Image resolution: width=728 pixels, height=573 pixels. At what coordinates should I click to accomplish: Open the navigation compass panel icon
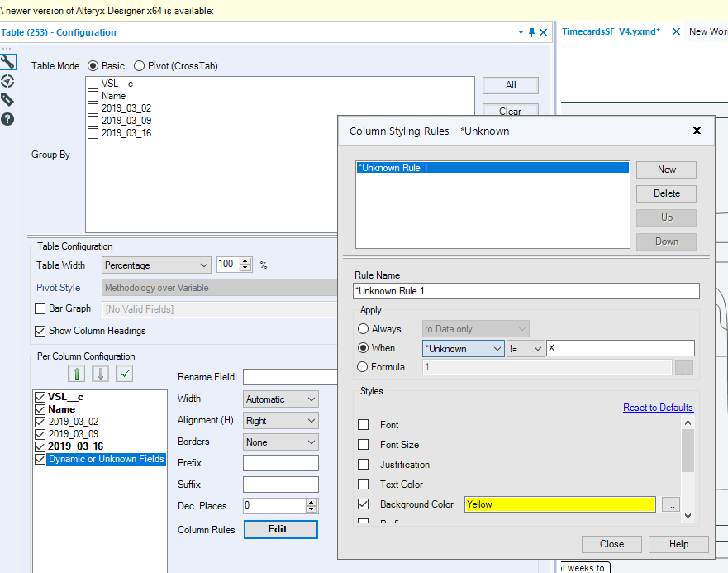click(x=10, y=81)
